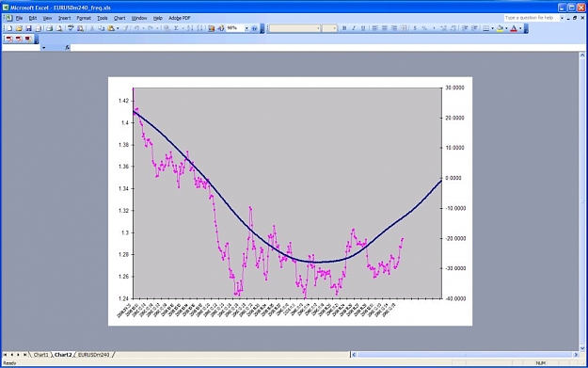
Task: Open the Chart Wizard icon
Action: click(x=211, y=28)
